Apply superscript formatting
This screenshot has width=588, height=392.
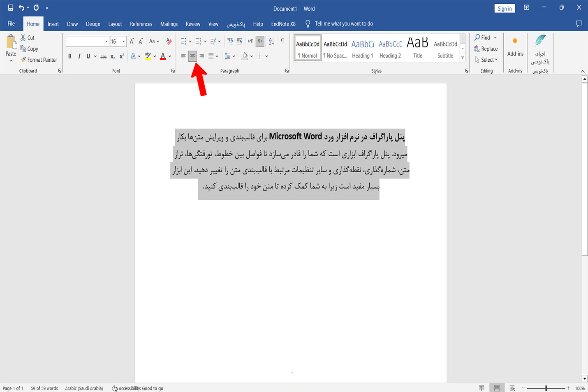tap(122, 56)
